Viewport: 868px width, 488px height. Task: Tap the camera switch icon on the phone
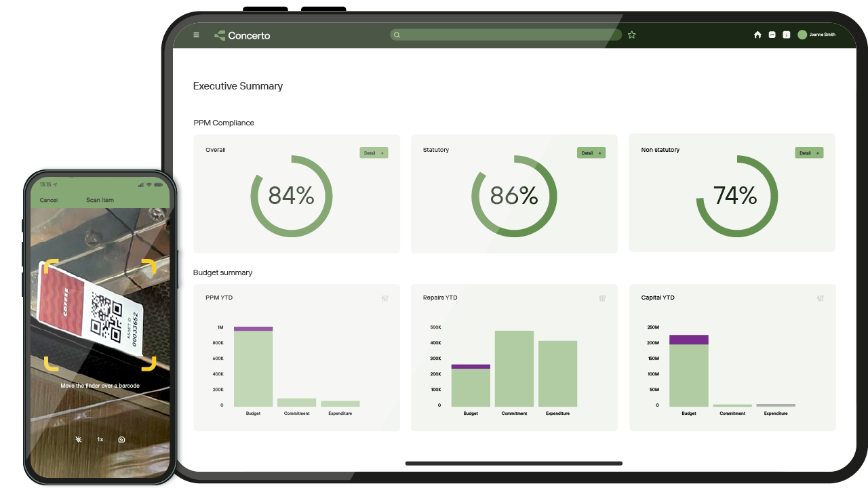(x=121, y=439)
